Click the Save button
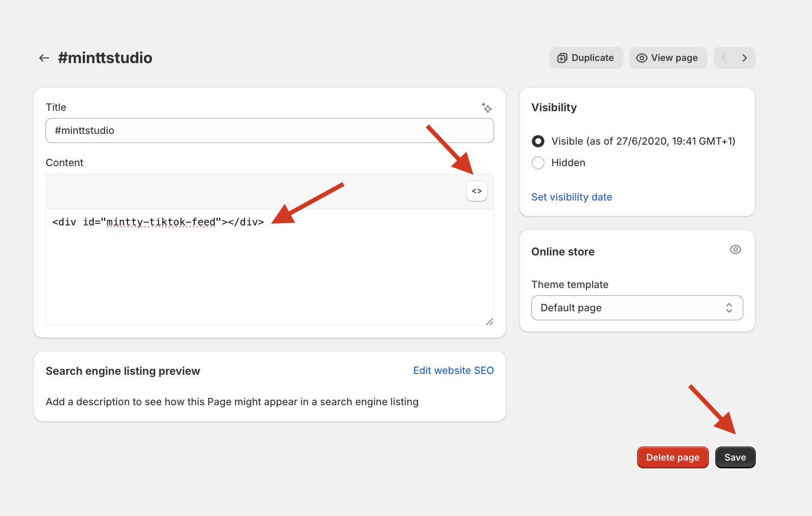Screen dimensions: 812x516 735,457
